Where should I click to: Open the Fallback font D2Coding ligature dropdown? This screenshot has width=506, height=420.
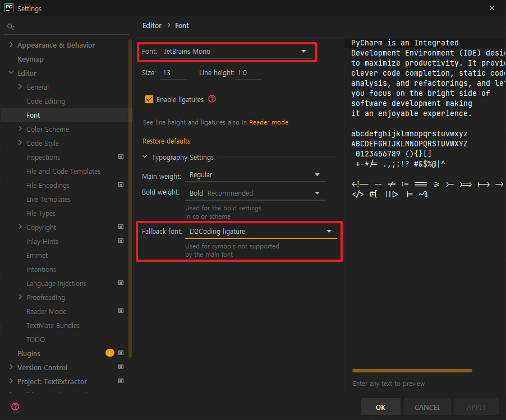click(261, 231)
